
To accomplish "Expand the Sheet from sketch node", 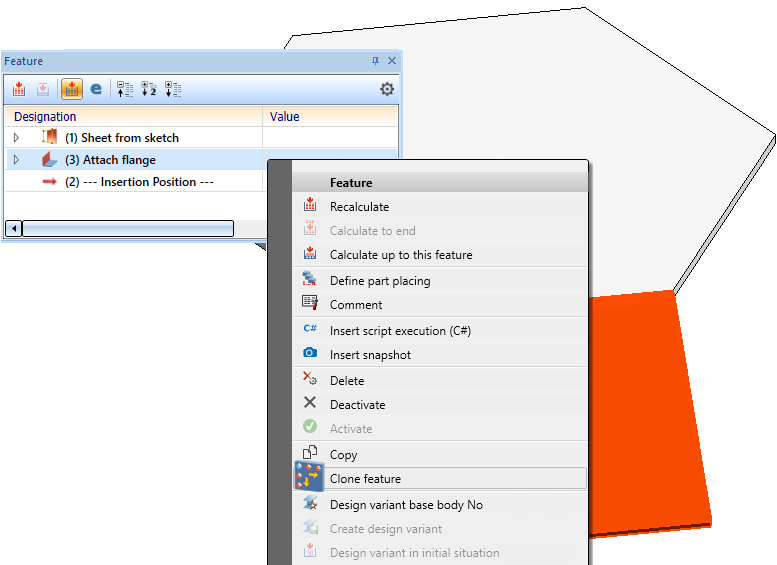I will [16, 138].
